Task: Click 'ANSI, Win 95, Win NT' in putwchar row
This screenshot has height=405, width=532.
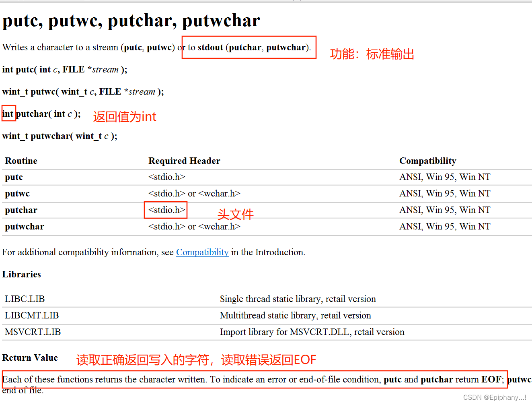Action: pos(445,227)
